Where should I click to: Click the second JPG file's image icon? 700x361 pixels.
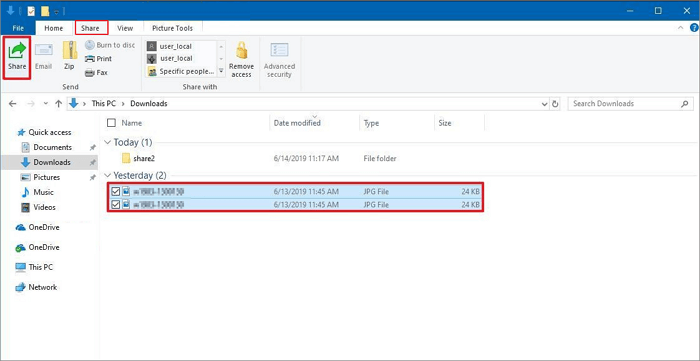[126, 204]
